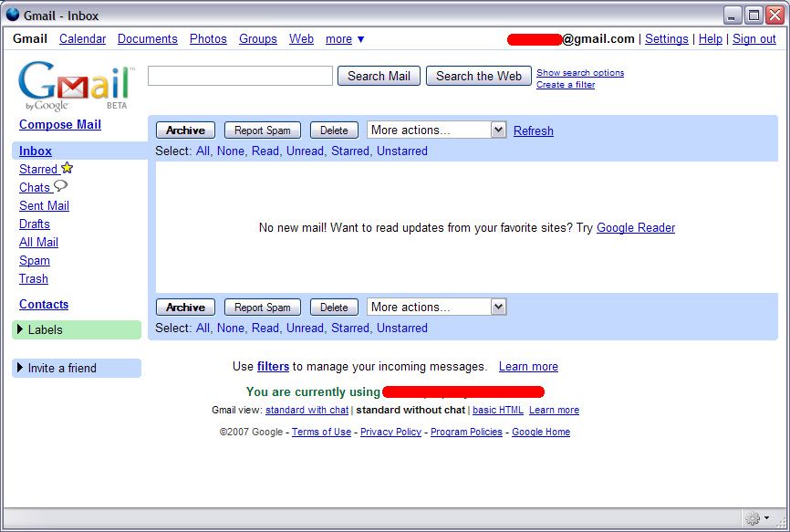
Task: Go to Photos in top navigation
Action: 208,39
